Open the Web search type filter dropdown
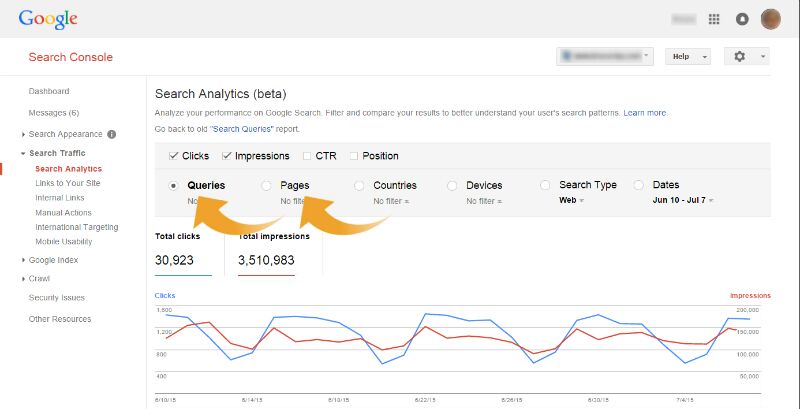The height and width of the screenshot is (409, 800). pos(571,201)
